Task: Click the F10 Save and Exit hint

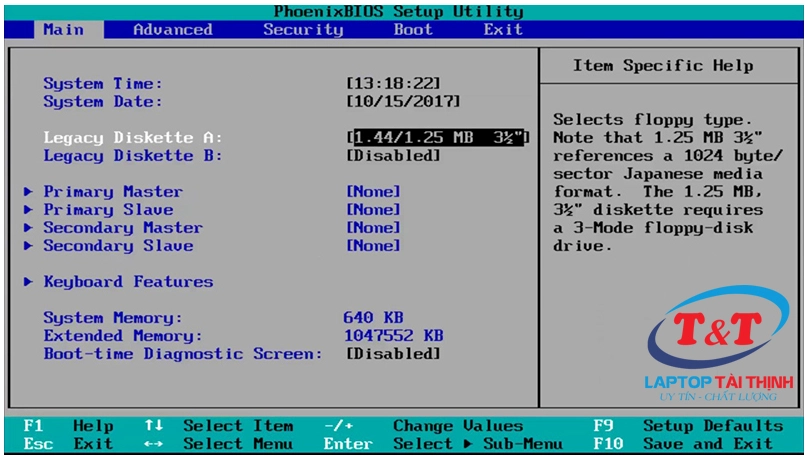Action: [x=683, y=444]
